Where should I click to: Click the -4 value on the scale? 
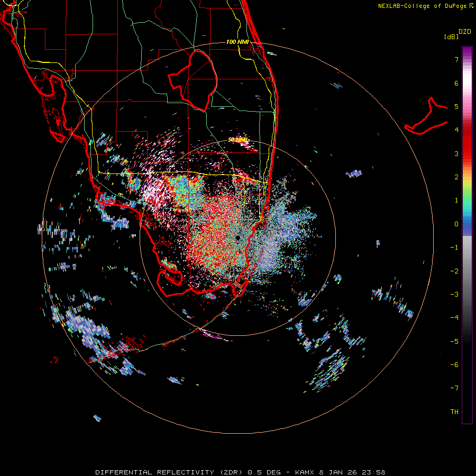[454, 317]
